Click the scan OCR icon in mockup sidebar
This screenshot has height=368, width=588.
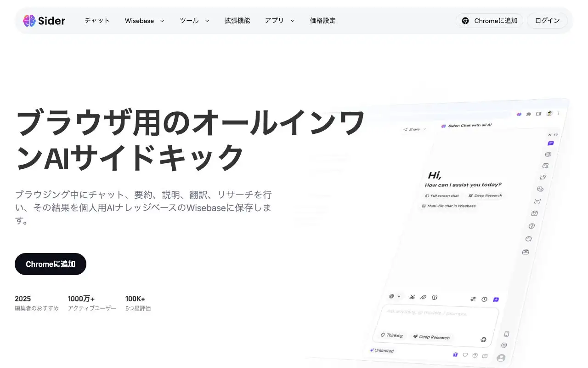coord(537,201)
